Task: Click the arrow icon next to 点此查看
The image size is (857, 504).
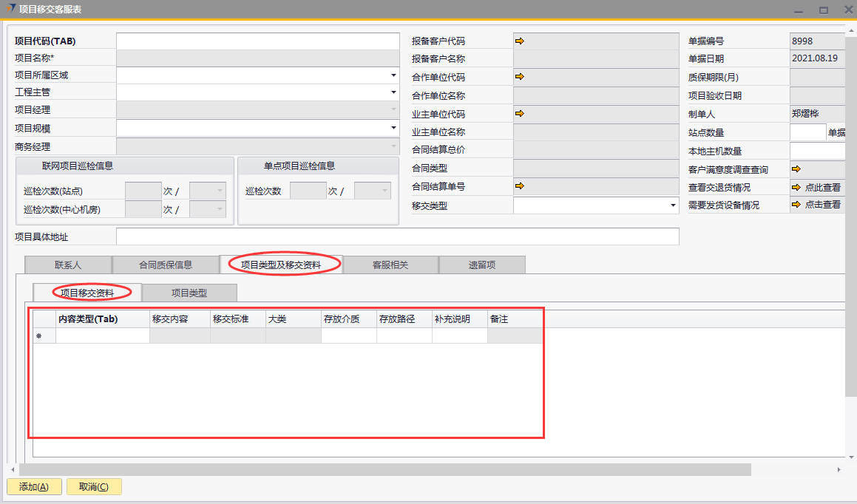Action: click(x=796, y=188)
